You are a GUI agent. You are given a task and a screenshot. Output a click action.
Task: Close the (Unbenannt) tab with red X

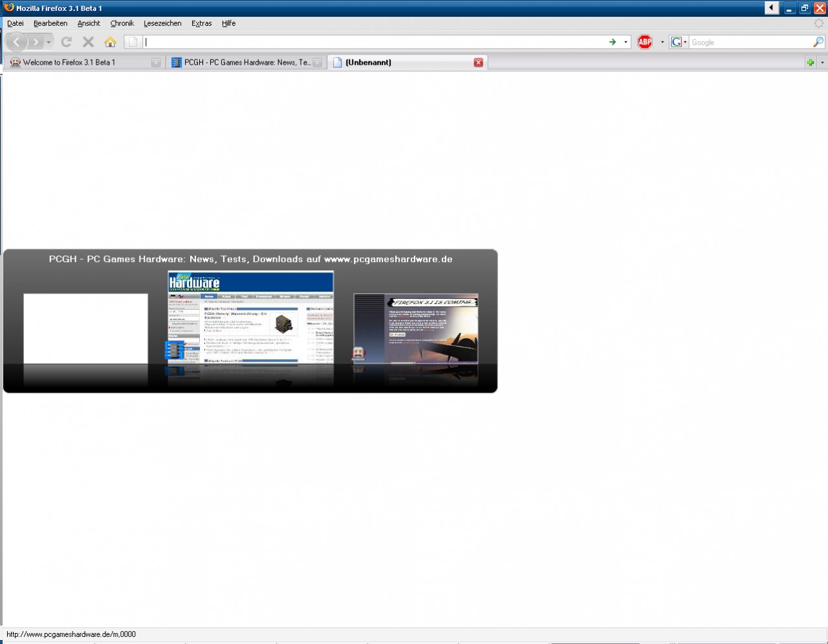[x=479, y=63]
